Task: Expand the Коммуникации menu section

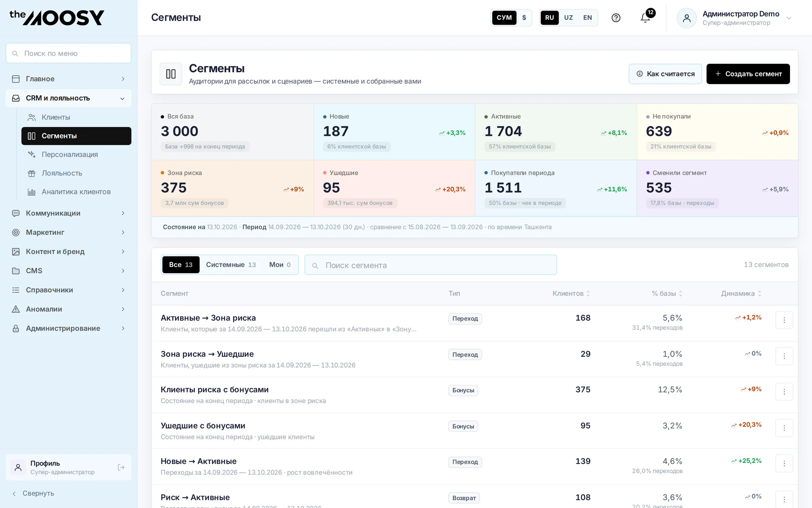Action: [x=68, y=213]
